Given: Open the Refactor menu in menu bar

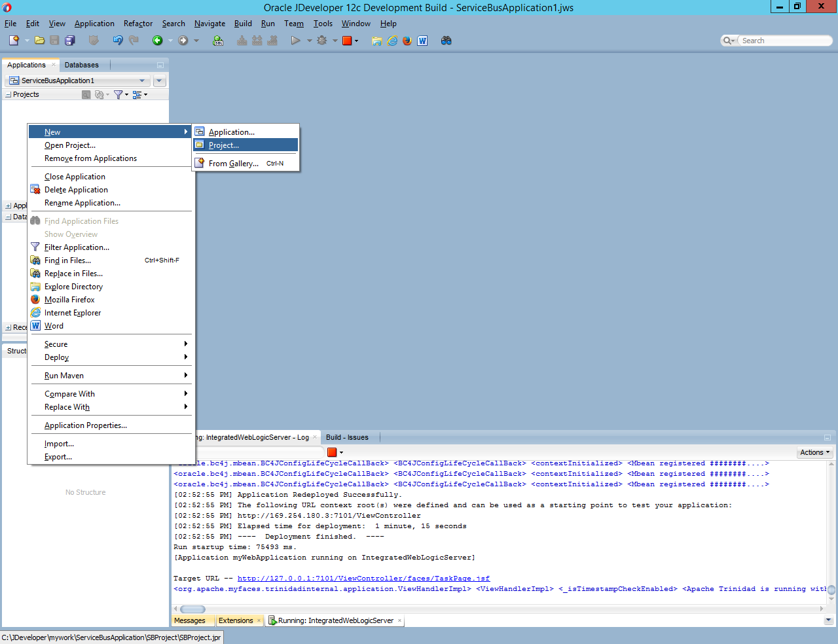Looking at the screenshot, I should (x=138, y=24).
